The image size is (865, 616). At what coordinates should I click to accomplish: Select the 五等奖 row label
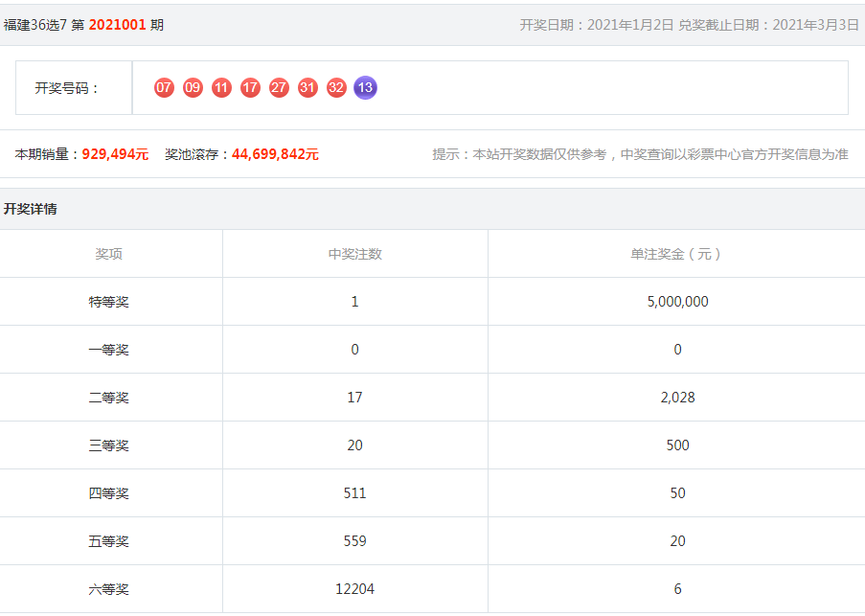coord(108,541)
